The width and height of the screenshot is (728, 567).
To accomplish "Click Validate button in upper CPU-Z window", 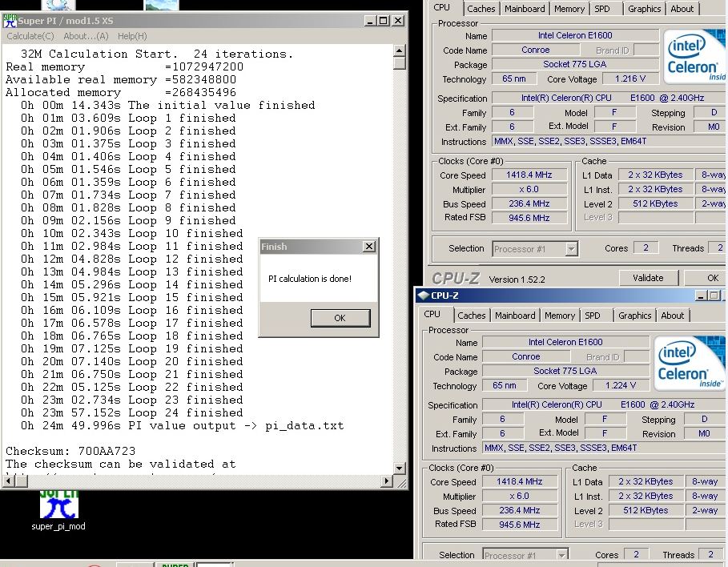I will pos(648,278).
